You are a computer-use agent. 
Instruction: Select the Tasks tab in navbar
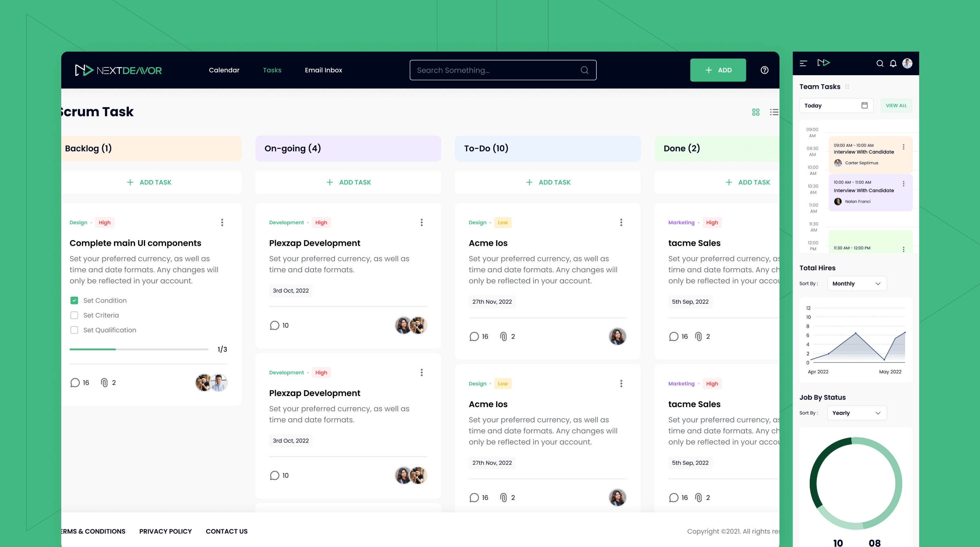272,70
